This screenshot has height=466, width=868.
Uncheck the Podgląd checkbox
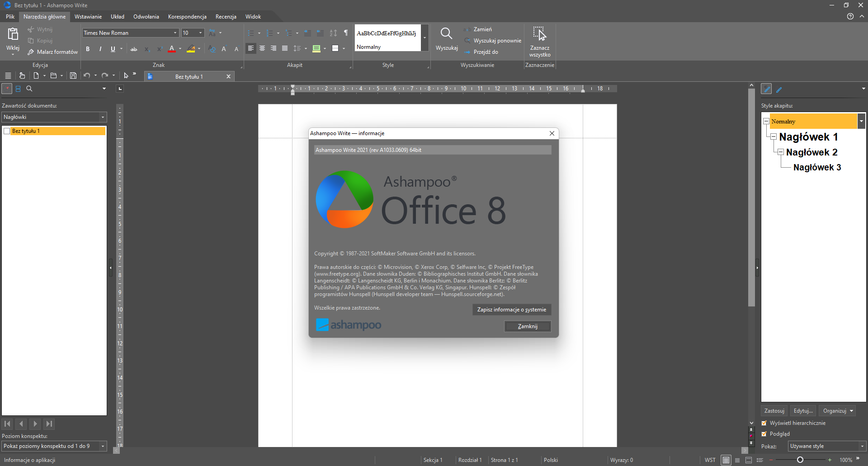pyautogui.click(x=764, y=434)
